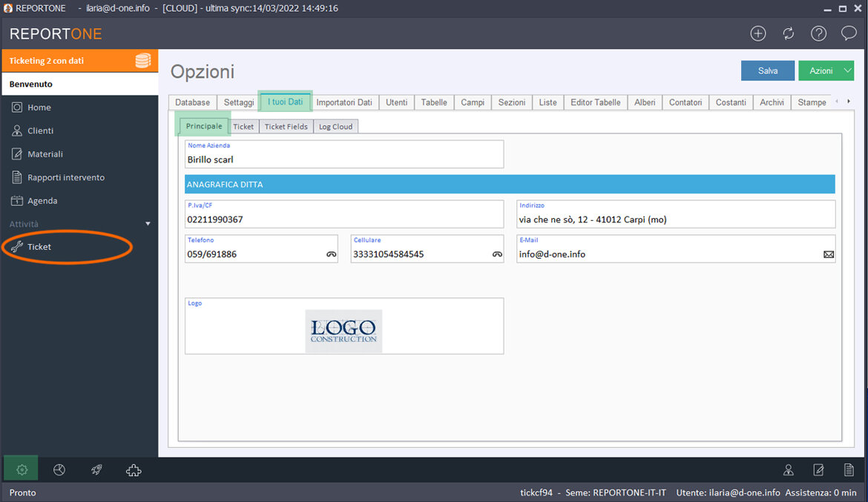868x502 pixels.
Task: Expand the Azioni dropdown arrow
Action: [847, 70]
